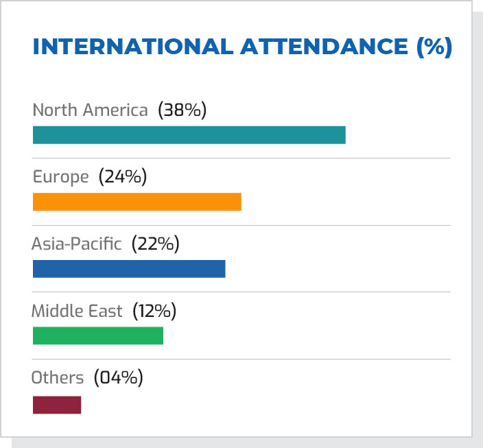The height and width of the screenshot is (448, 483).
Task: Click the orange Europe bar
Action: coord(137,202)
